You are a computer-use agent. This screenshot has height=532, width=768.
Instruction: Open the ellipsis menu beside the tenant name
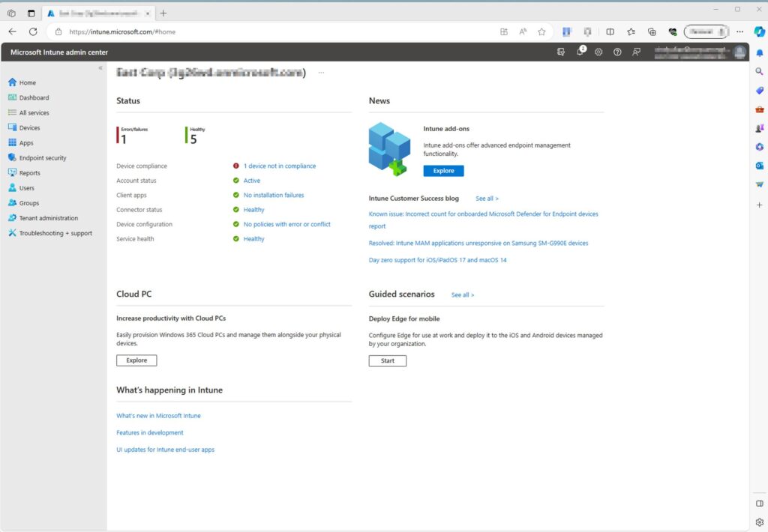tap(321, 72)
